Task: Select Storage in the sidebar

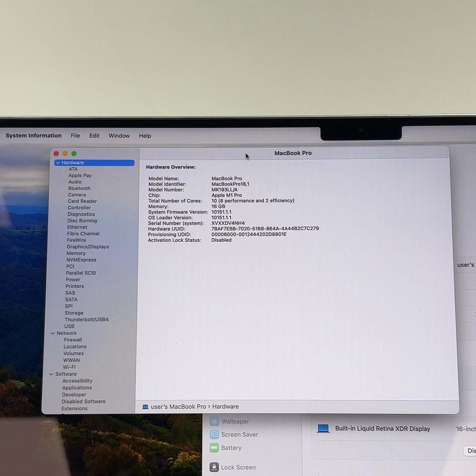Action: (74, 313)
